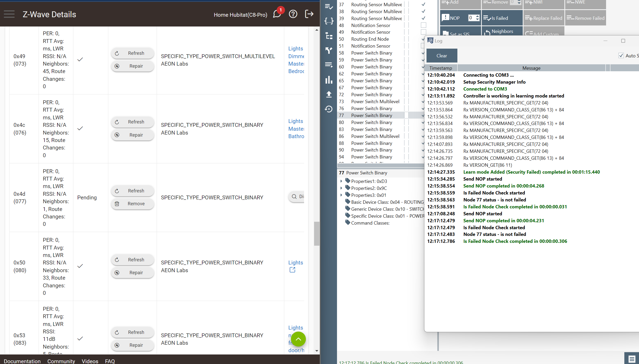Screen dimensions: 639x364
Task: Expand the Properties2: 0x9C tree node
Action: pos(341,188)
